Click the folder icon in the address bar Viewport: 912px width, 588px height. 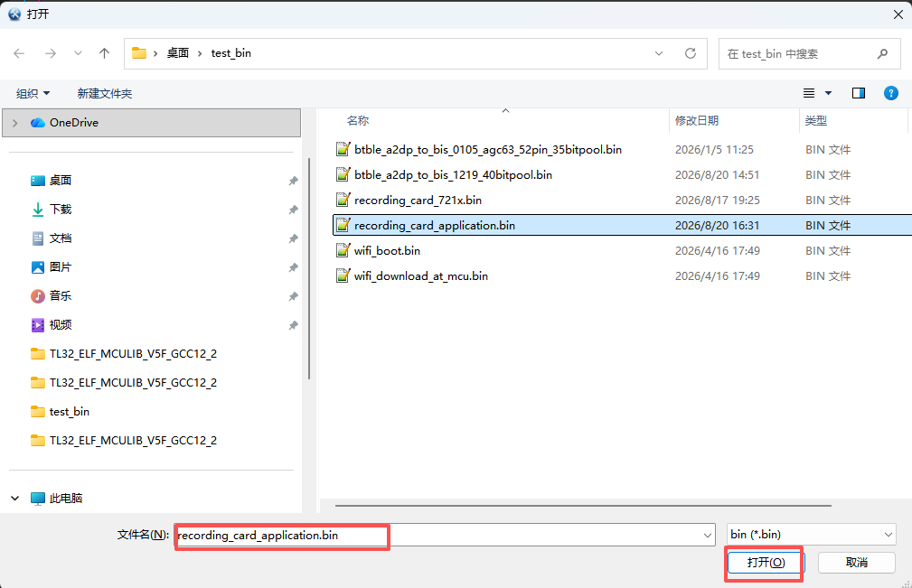pos(139,53)
